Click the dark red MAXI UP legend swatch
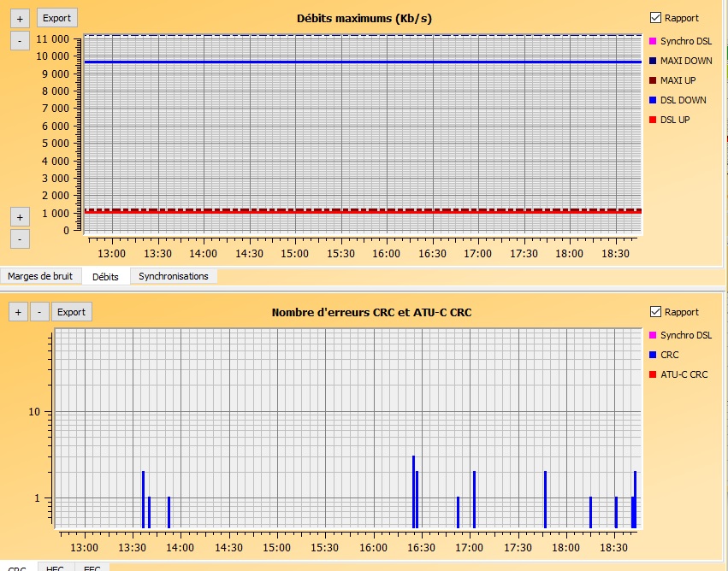728x571 pixels. point(653,80)
